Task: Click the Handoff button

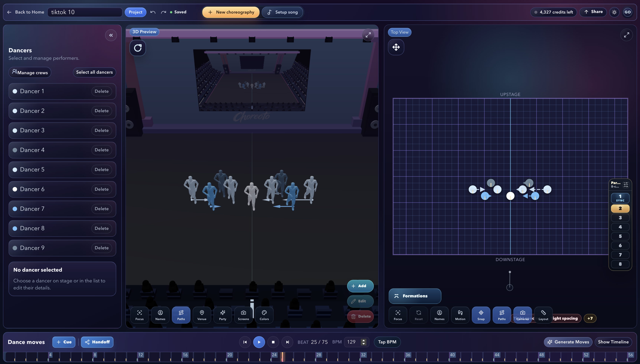Action: 97,342
